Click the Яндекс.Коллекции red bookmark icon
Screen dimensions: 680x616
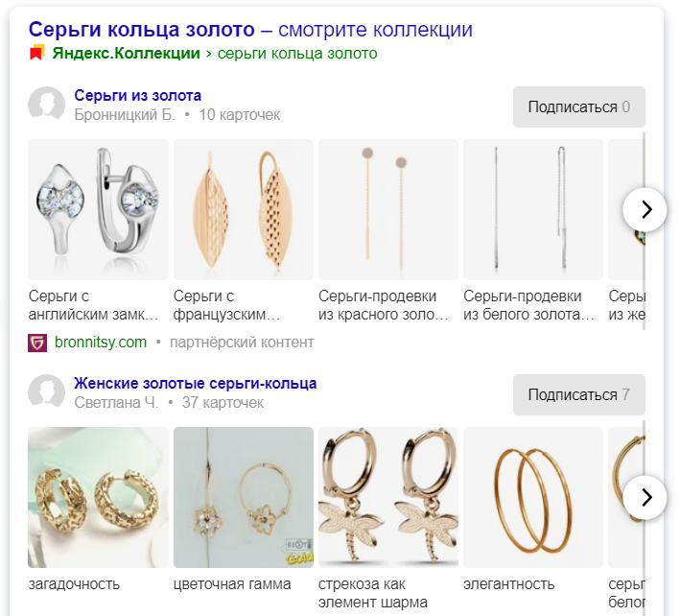36,53
